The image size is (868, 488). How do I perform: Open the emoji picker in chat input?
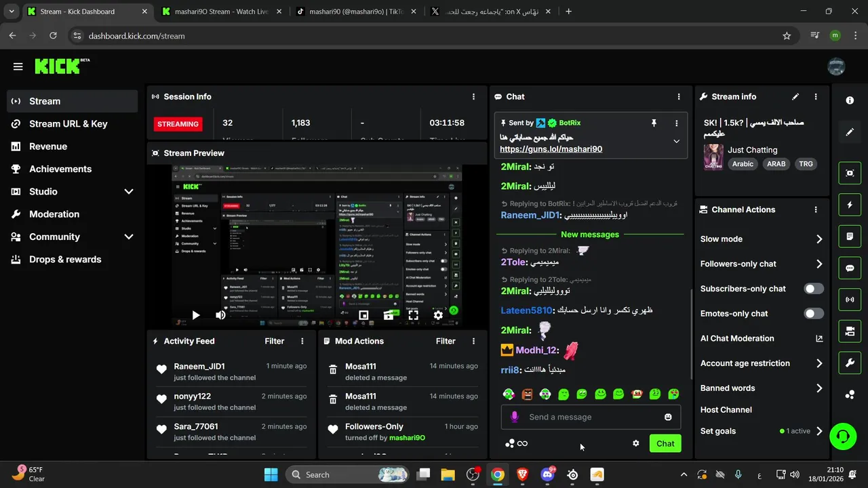pyautogui.click(x=668, y=417)
